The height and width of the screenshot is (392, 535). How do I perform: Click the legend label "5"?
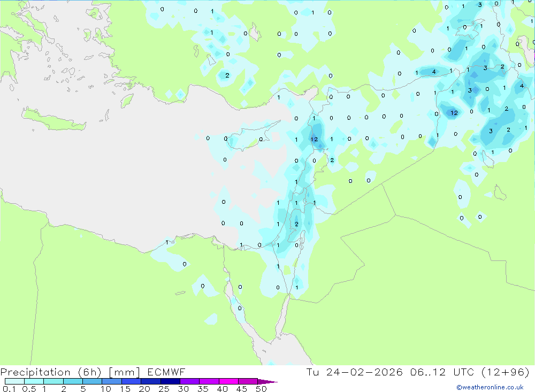coord(83,389)
